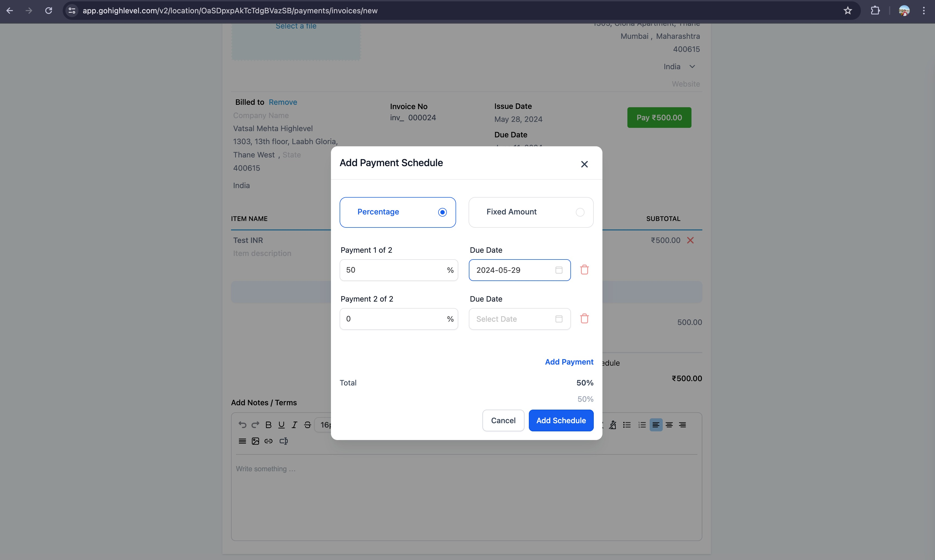Viewport: 935px width, 560px height.
Task: Open Select Date picker for Payment 2
Action: coord(513,319)
